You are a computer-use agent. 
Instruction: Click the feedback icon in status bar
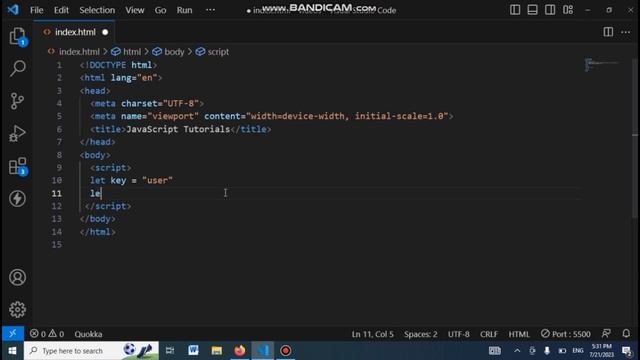pos(607,334)
